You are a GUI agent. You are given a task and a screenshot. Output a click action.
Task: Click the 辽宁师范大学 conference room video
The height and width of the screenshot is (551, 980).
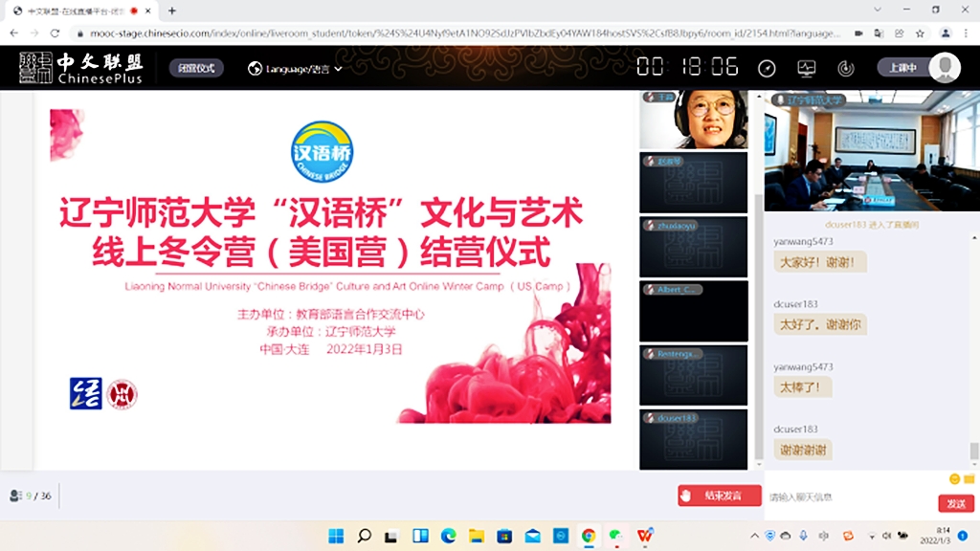872,151
